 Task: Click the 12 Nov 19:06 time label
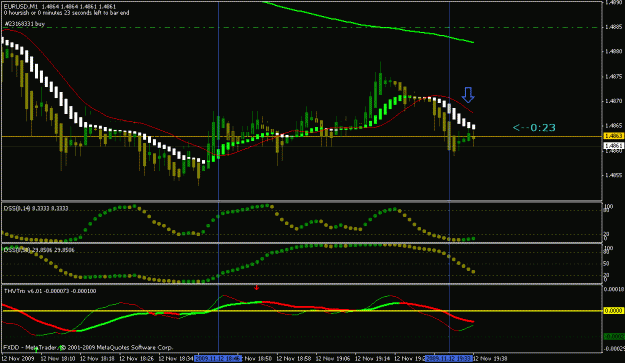(333, 359)
